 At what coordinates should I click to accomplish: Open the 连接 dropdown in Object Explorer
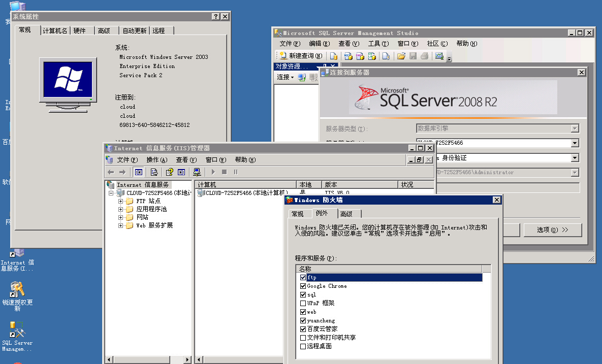[286, 78]
